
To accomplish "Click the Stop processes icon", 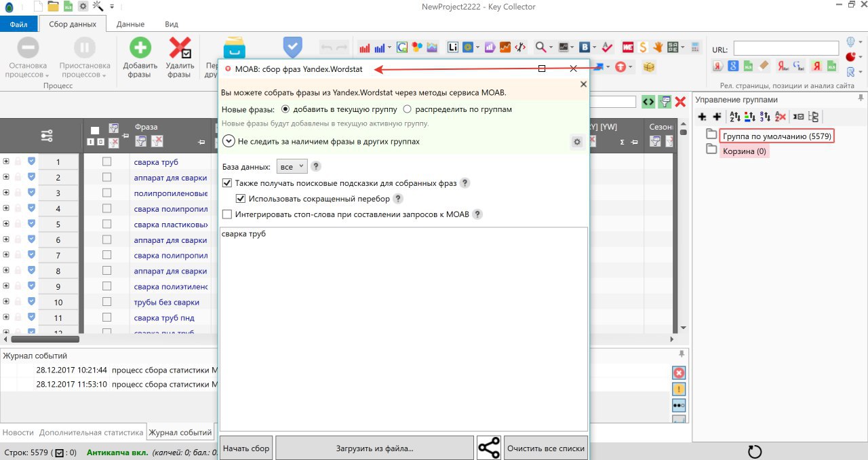I will coord(28,48).
